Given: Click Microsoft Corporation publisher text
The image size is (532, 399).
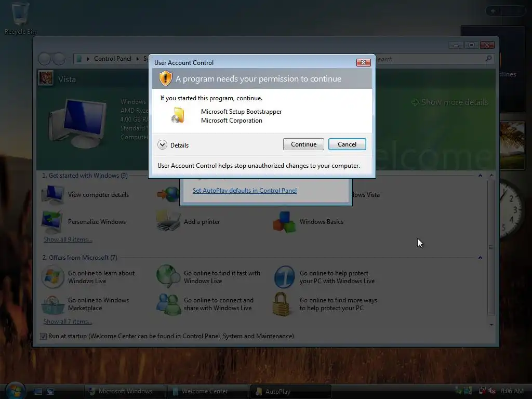Looking at the screenshot, I should click(x=231, y=121).
